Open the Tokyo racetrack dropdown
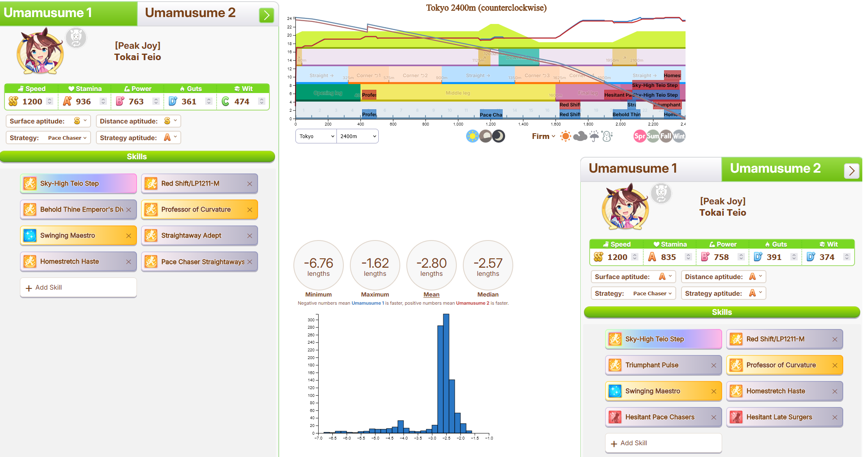Viewport: 868px width, 457px height. (316, 136)
